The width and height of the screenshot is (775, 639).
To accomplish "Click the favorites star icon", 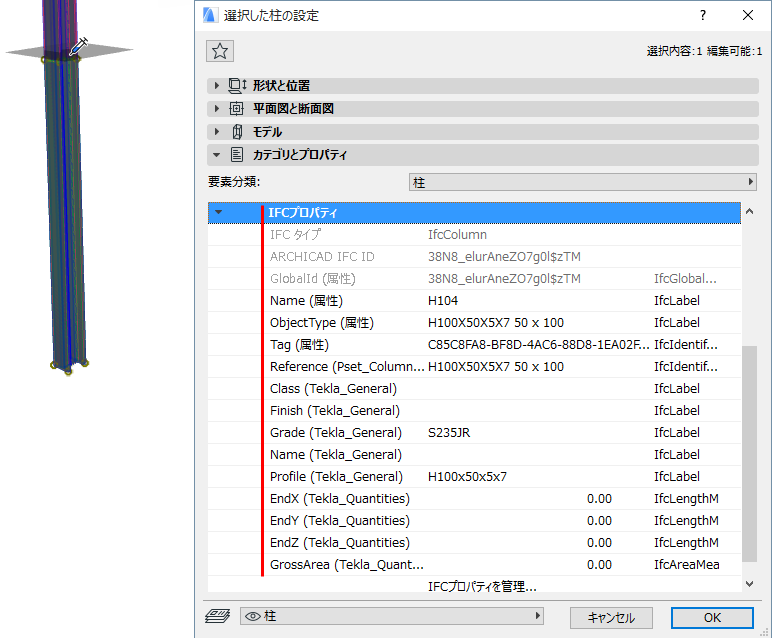I will [220, 51].
